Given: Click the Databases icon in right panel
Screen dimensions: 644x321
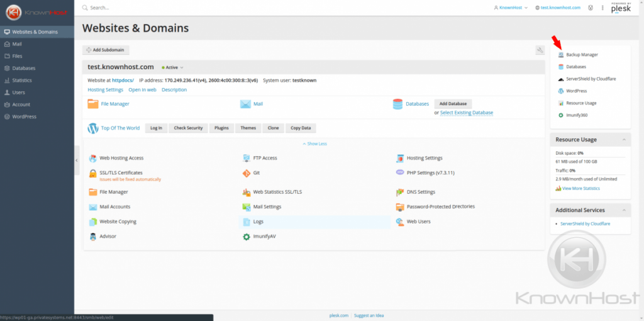Looking at the screenshot, I should coord(560,67).
